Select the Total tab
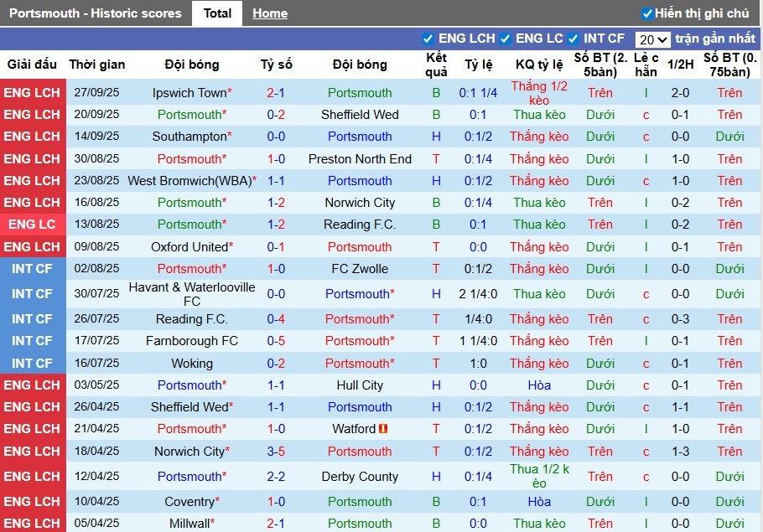This screenshot has height=532, width=763. pos(217,13)
